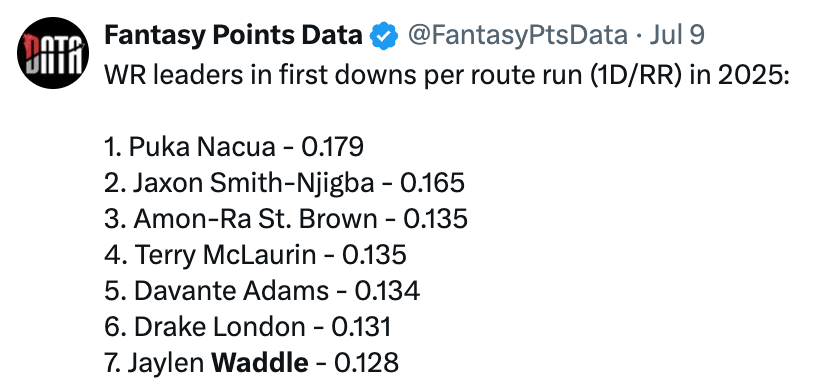
Task: Open the @FantasyPtsData handle link
Action: click(517, 35)
